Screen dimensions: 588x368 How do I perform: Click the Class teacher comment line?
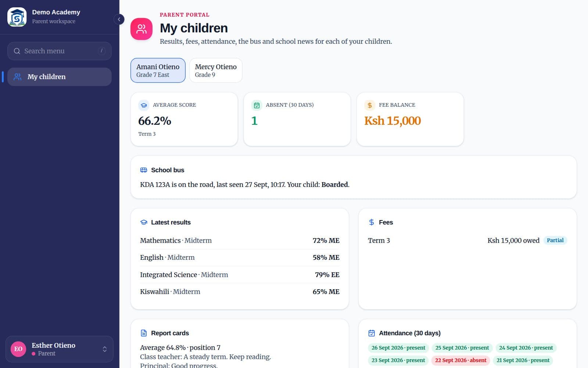[x=205, y=357]
